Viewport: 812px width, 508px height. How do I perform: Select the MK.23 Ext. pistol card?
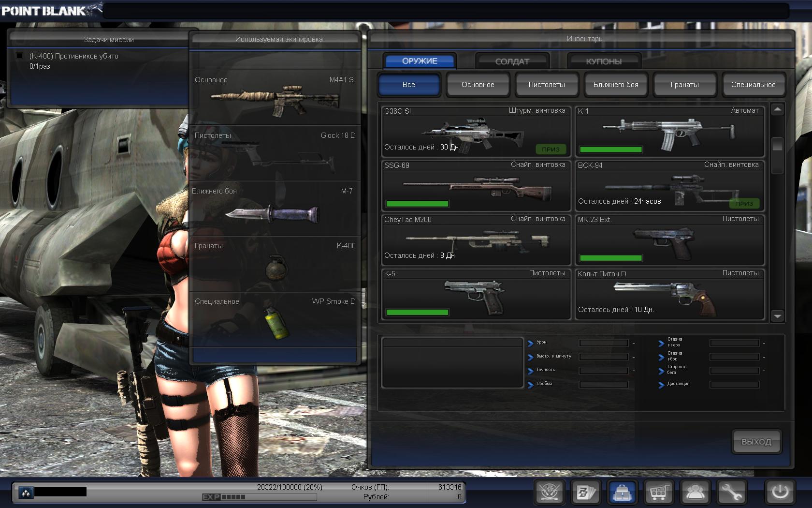pos(669,240)
